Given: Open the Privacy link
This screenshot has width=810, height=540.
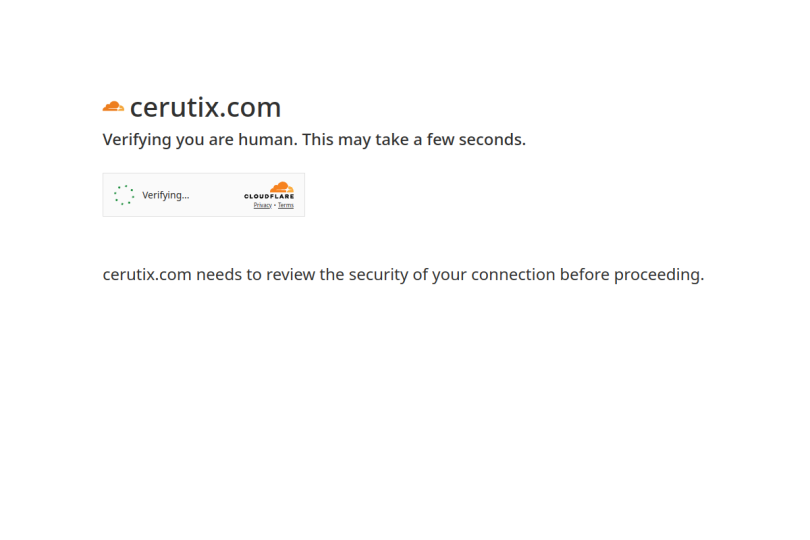Looking at the screenshot, I should coord(262,205).
